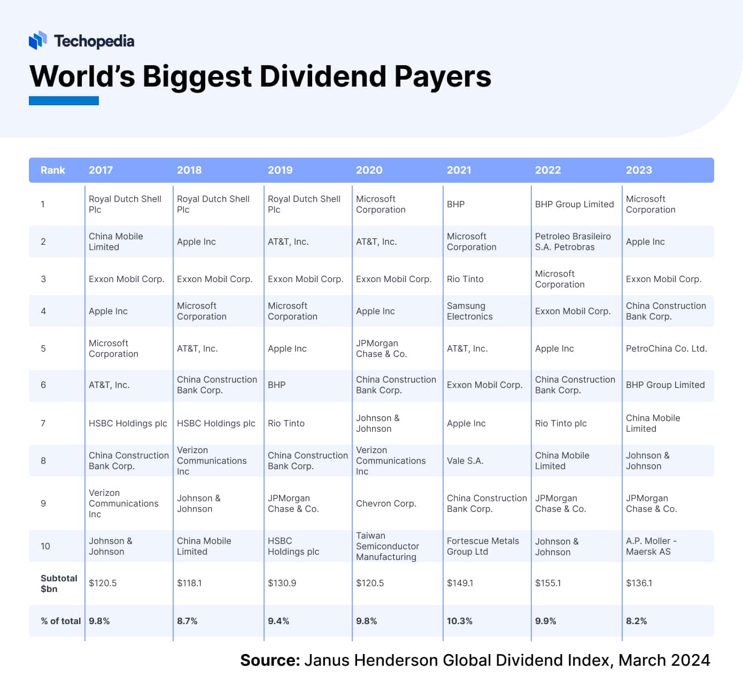This screenshot has height=700, width=743.
Task: Click the Subtotal $bn row label
Action: click(x=59, y=584)
